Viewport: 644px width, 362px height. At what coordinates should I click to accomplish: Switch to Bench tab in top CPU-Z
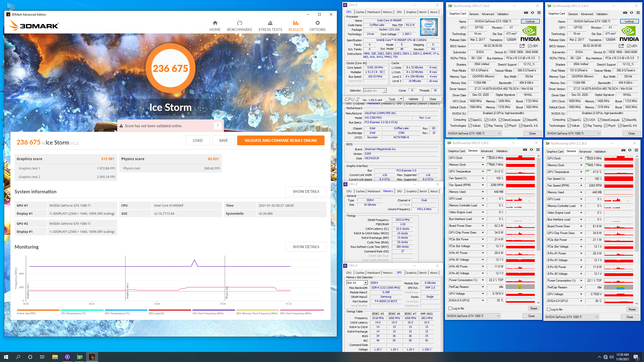[423, 12]
